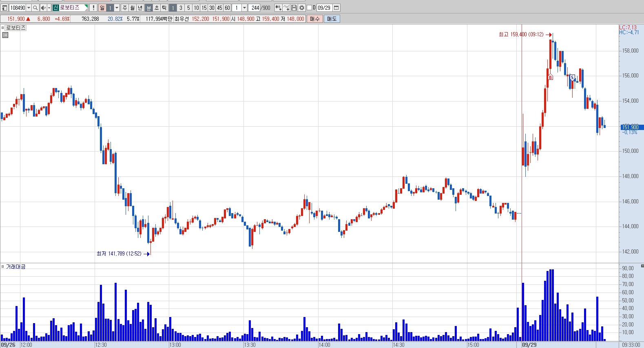Click the exclamation mark info button
Viewport: 644px width, 348px height.
[93, 8]
